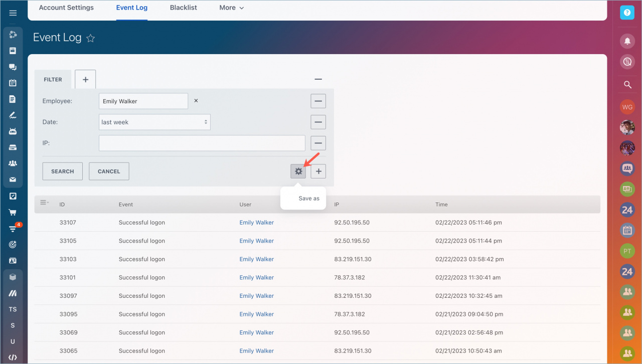Open the e-signature pen icon in sidebar

(x=13, y=115)
